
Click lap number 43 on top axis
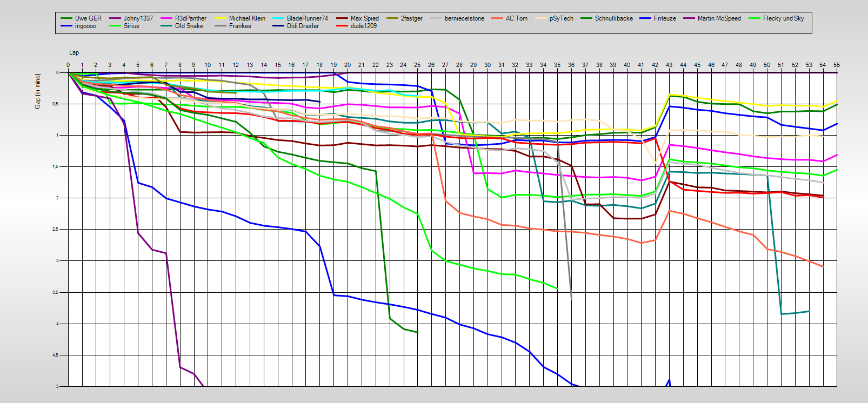[669, 65]
